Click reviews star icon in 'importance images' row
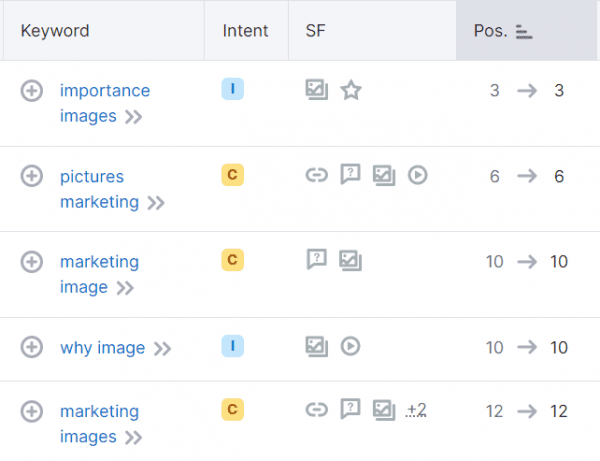Image resolution: width=600 pixels, height=461 pixels. tap(351, 90)
